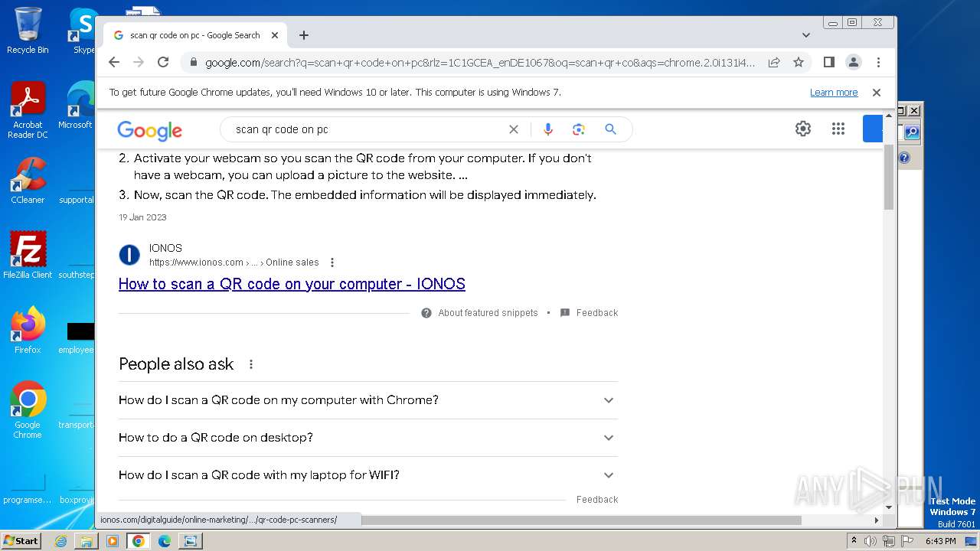The height and width of the screenshot is (551, 980).
Task: Dismiss the Chrome update notice bar
Action: pyautogui.click(x=877, y=92)
